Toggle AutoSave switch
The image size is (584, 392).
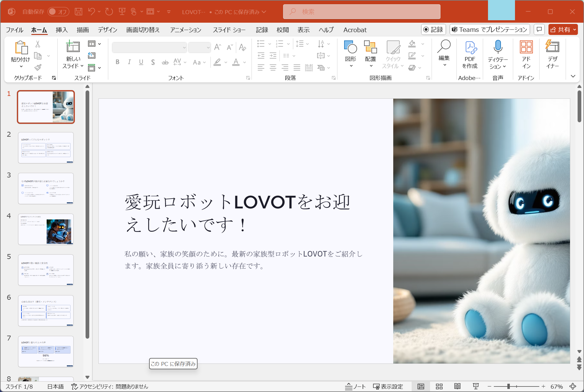(58, 12)
